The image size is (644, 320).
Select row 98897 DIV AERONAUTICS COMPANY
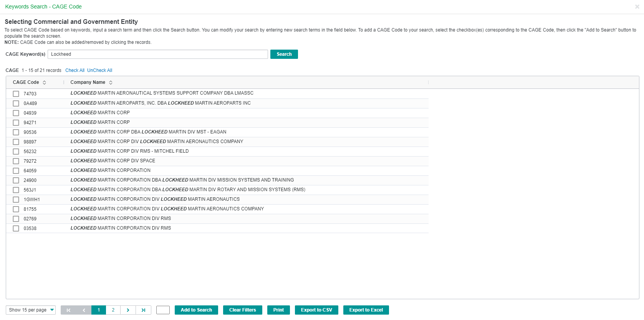click(x=217, y=142)
